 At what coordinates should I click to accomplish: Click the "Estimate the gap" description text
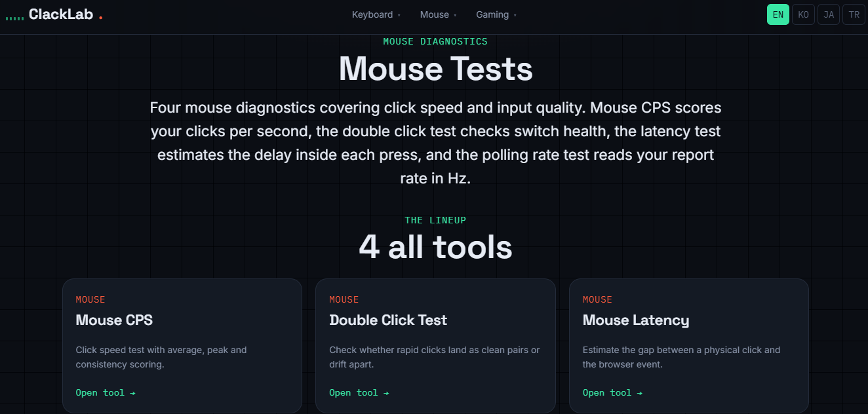click(682, 357)
